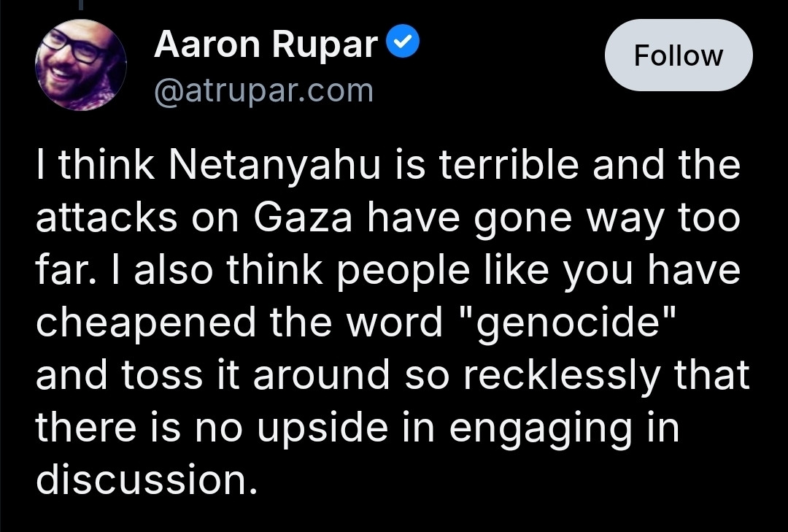Click the word "engaging" in the post
The width and height of the screenshot is (788, 532).
point(541,428)
